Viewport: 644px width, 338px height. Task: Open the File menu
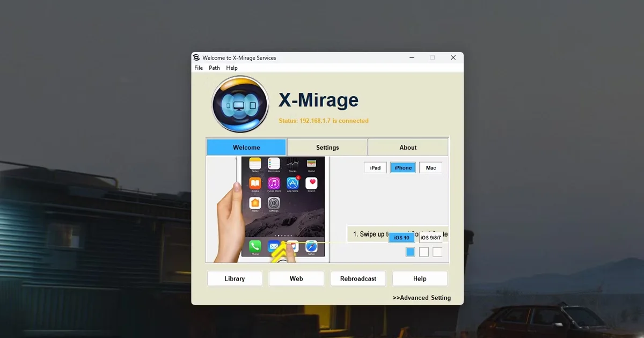click(x=199, y=68)
